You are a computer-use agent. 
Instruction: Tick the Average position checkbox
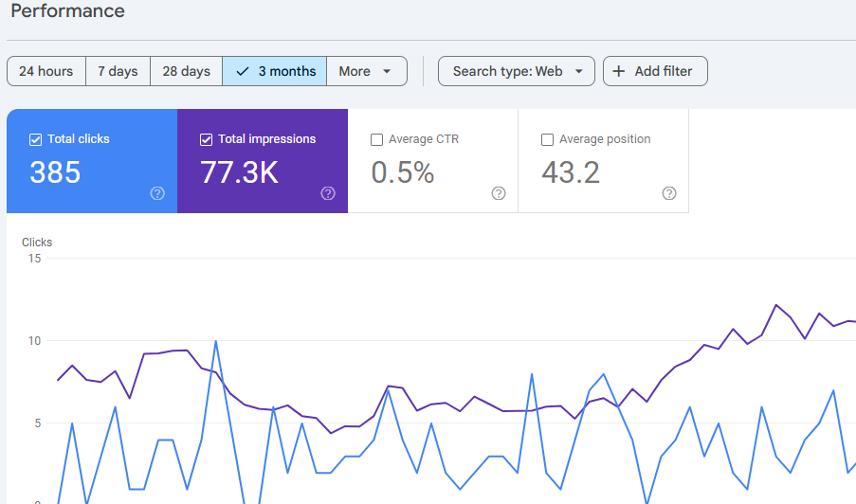click(547, 139)
